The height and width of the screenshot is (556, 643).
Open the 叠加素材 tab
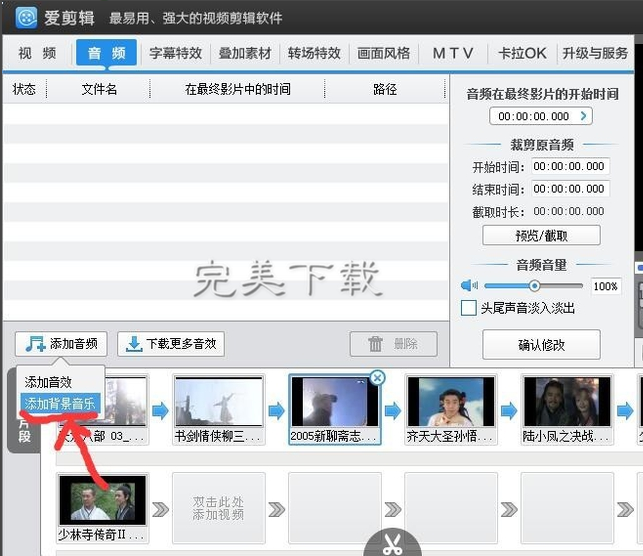(x=245, y=53)
